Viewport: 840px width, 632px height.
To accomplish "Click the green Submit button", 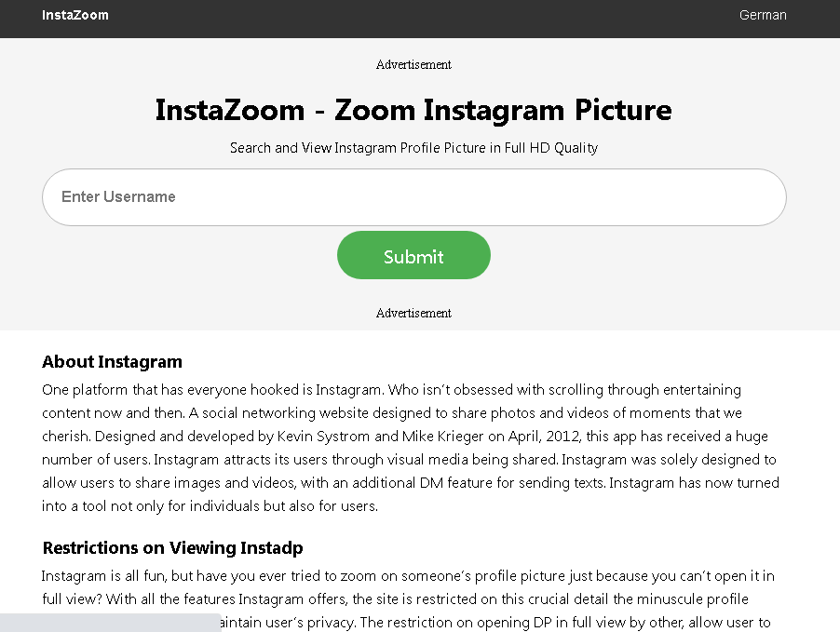I will [x=413, y=255].
